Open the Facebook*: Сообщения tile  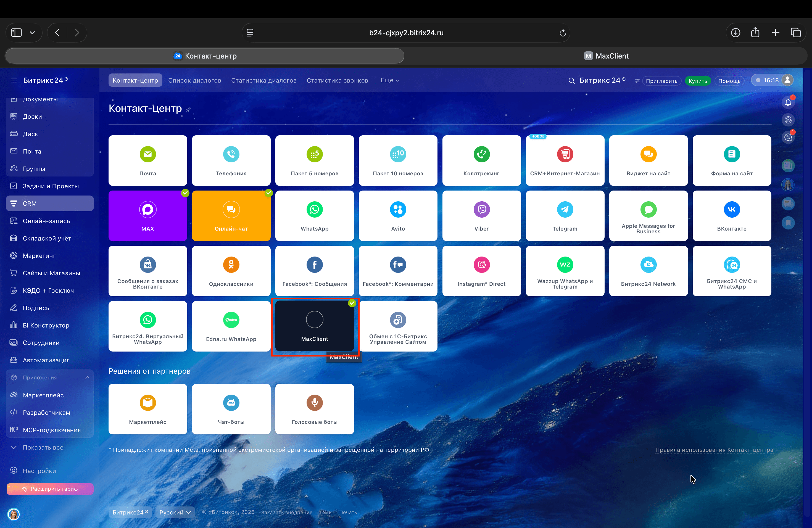tap(315, 271)
